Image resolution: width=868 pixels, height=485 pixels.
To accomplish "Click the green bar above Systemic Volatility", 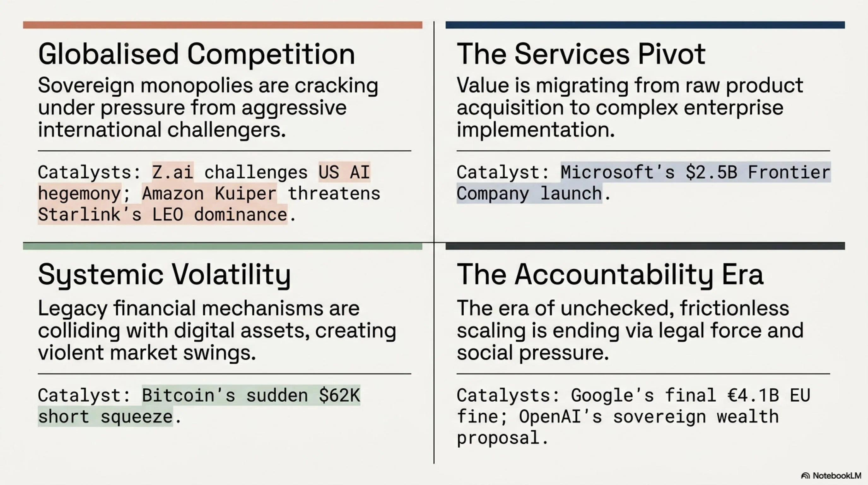I will [x=222, y=246].
